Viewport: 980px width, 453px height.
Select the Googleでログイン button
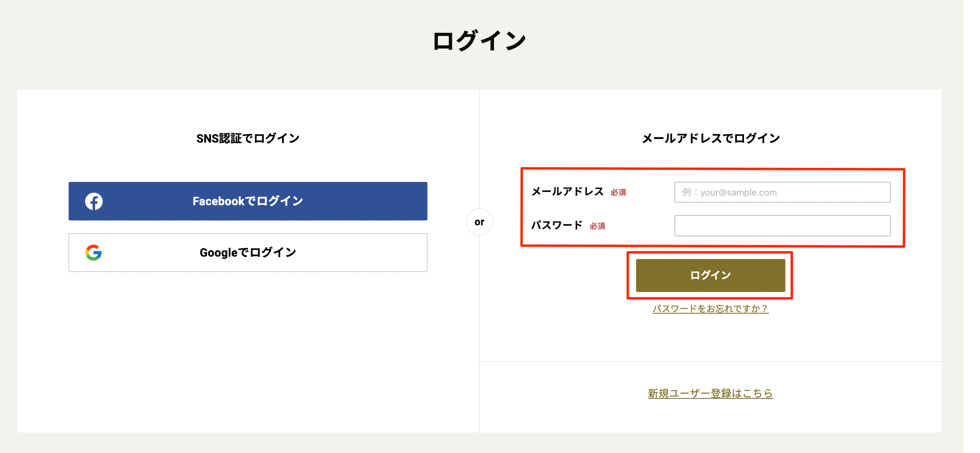[x=248, y=252]
